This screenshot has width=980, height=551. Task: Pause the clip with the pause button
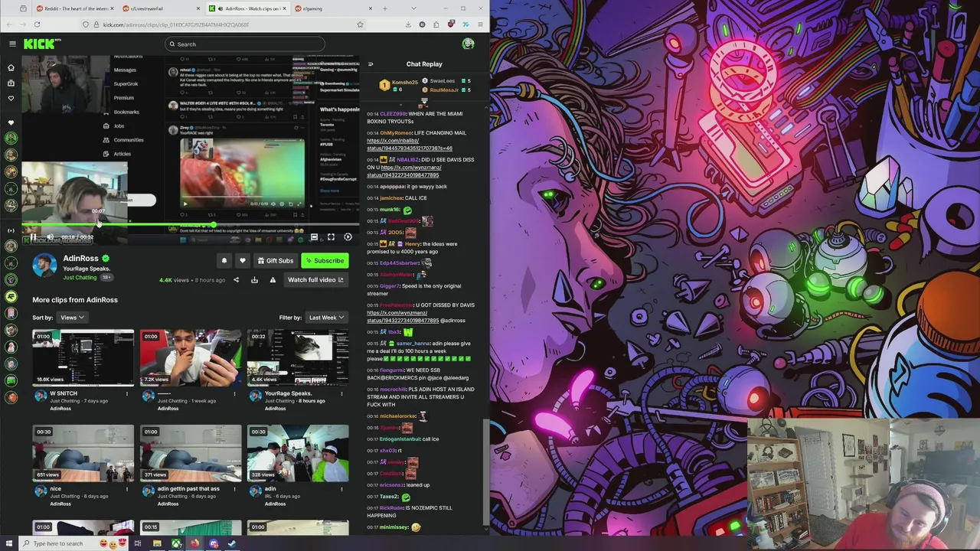[34, 237]
